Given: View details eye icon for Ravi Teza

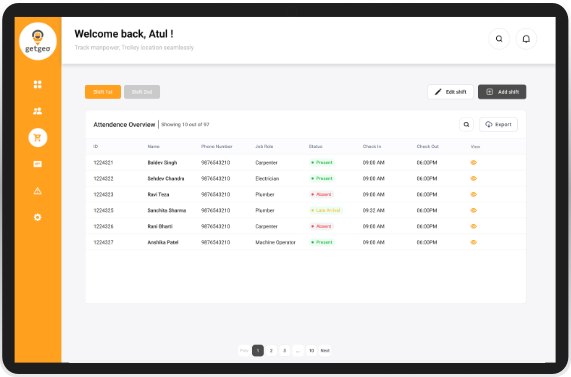Looking at the screenshot, I should [473, 195].
